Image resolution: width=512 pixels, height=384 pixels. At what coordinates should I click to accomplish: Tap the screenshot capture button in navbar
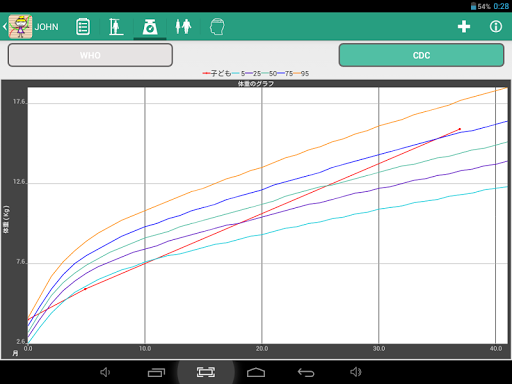[x=206, y=372]
